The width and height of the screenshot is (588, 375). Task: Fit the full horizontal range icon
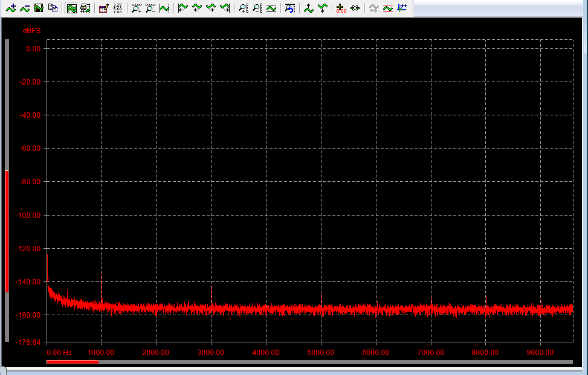click(x=164, y=8)
